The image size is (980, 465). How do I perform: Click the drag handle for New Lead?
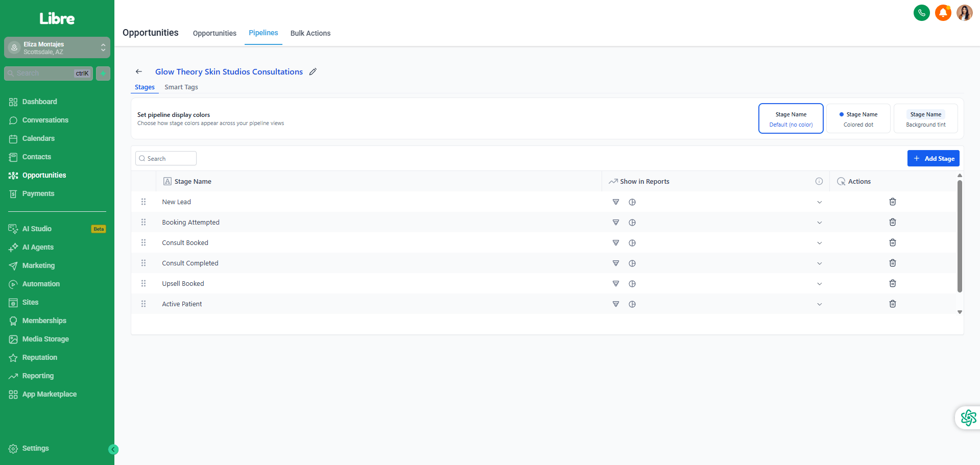(x=144, y=202)
